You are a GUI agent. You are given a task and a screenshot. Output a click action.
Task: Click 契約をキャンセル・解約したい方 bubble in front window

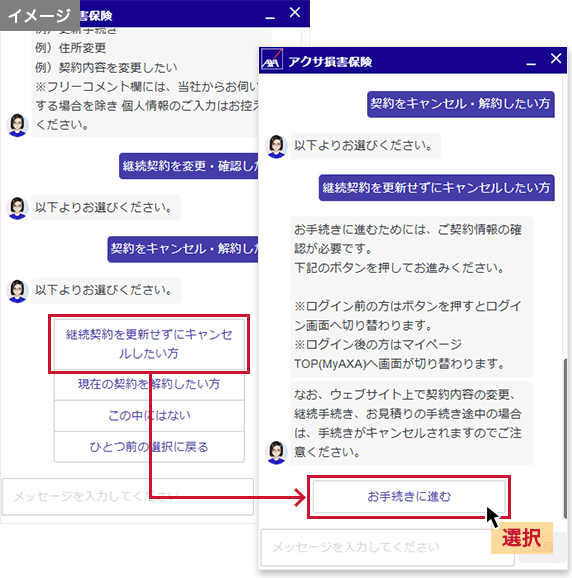point(461,104)
